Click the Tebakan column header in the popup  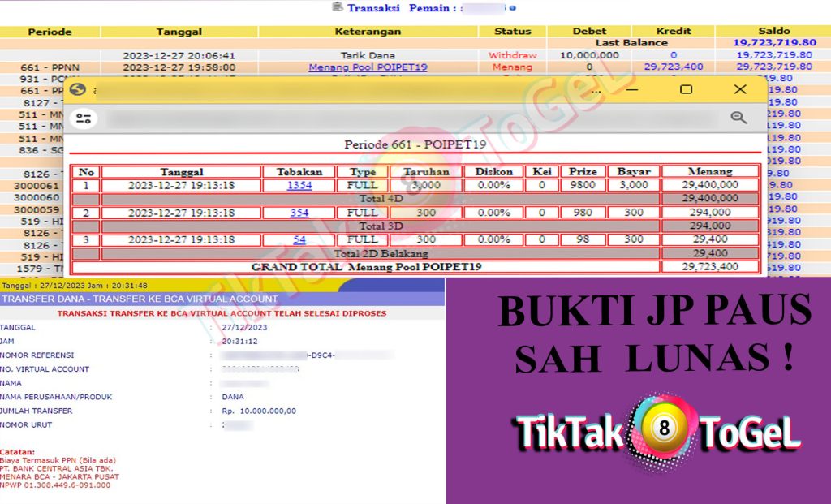pos(299,172)
